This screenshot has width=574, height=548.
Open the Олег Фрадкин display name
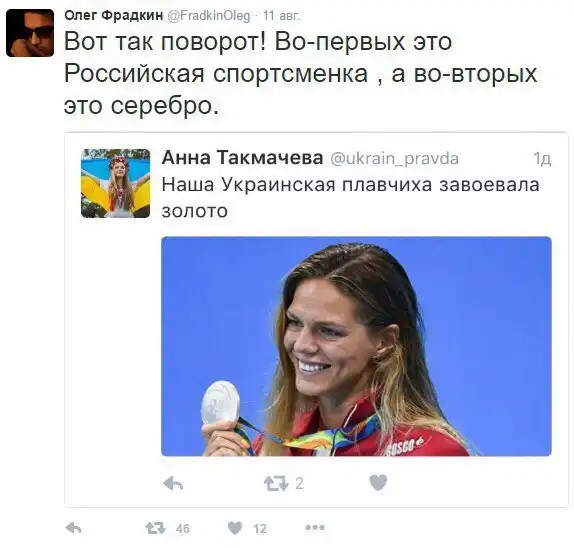click(113, 15)
